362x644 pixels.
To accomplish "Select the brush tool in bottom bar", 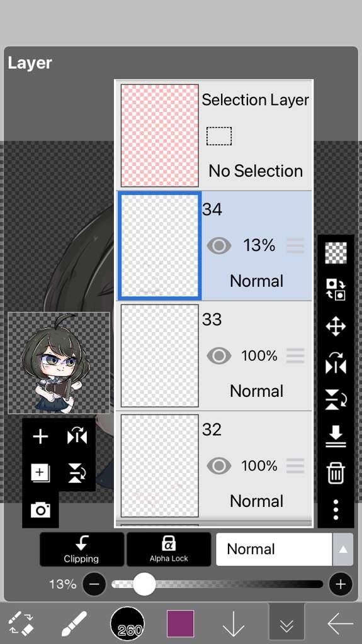I will coord(74,623).
